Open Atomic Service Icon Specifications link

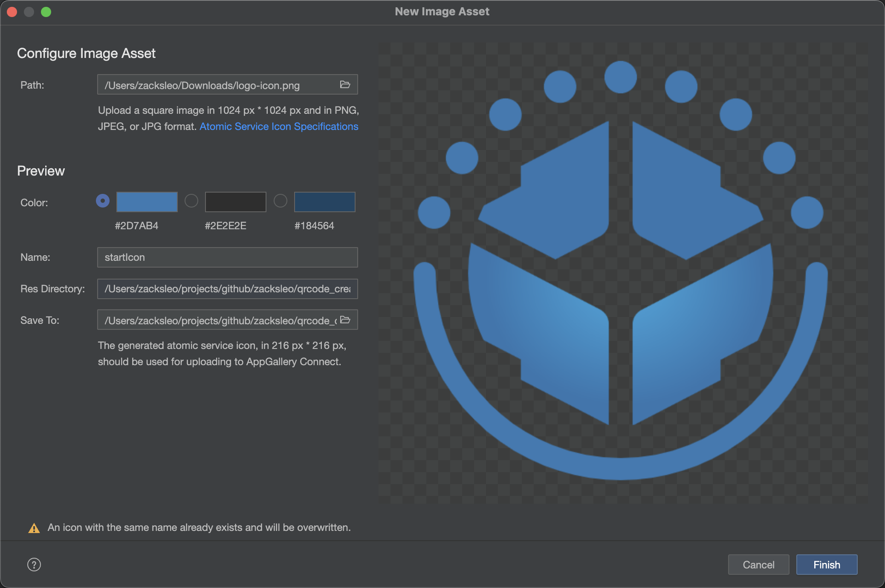pyautogui.click(x=279, y=127)
